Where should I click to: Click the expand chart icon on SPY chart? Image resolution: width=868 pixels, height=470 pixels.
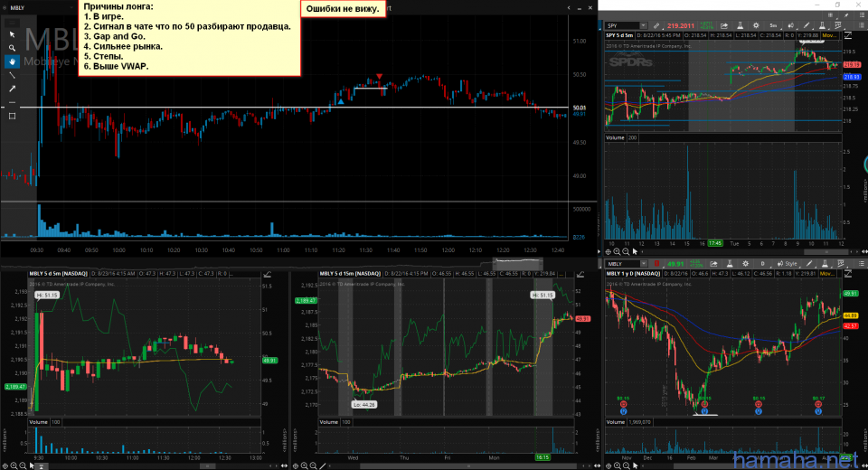coord(848,35)
